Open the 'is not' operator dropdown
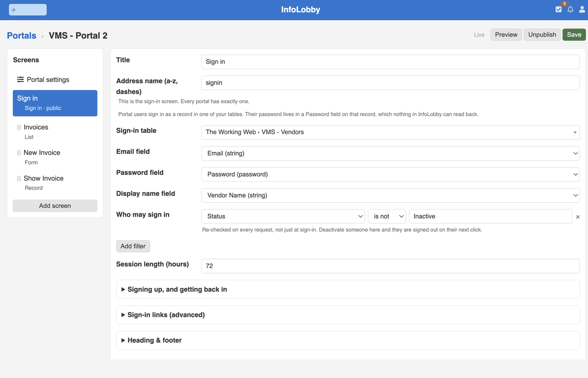This screenshot has width=588, height=378. coord(387,216)
